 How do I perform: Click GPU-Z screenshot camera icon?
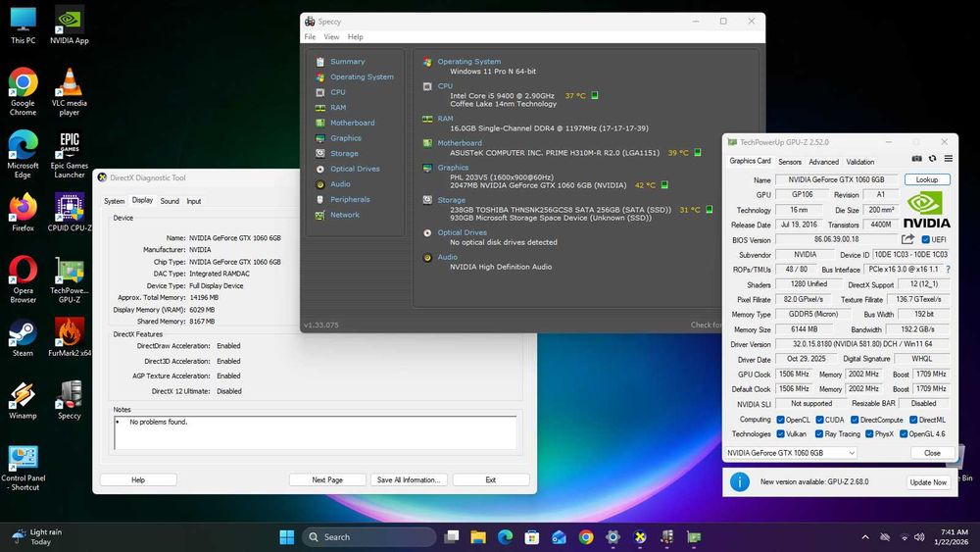tap(916, 159)
